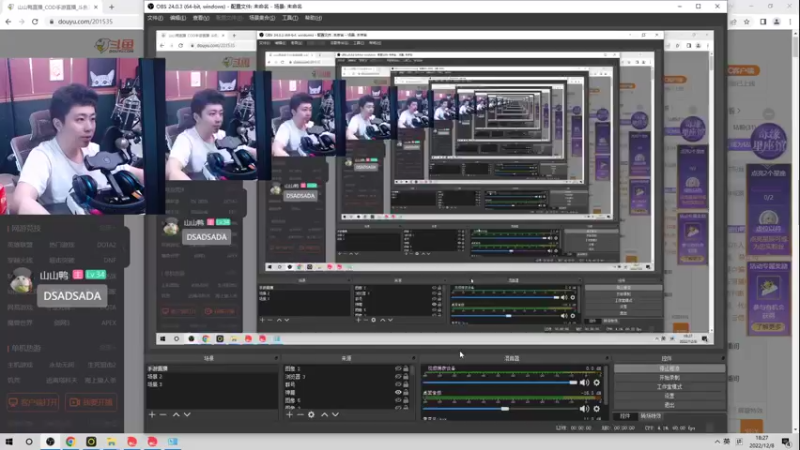Viewport: 800px width, 450px height.
Task: Add a new source with the plus icon
Action: 289,415
